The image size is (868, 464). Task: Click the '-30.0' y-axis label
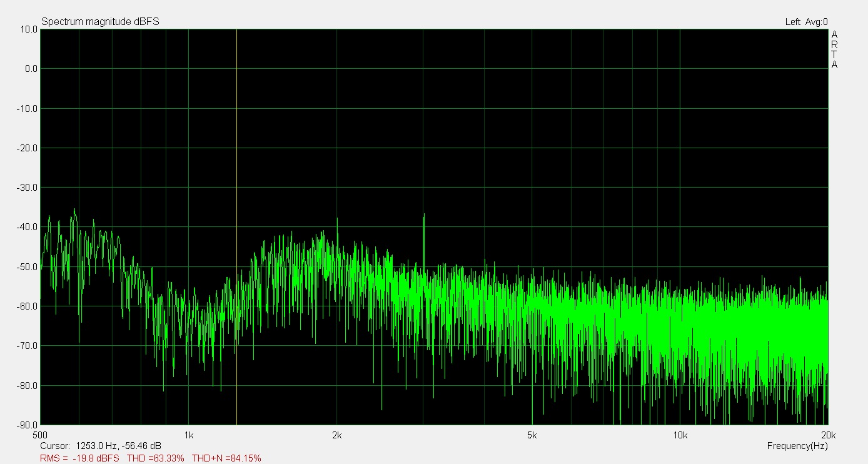26,188
